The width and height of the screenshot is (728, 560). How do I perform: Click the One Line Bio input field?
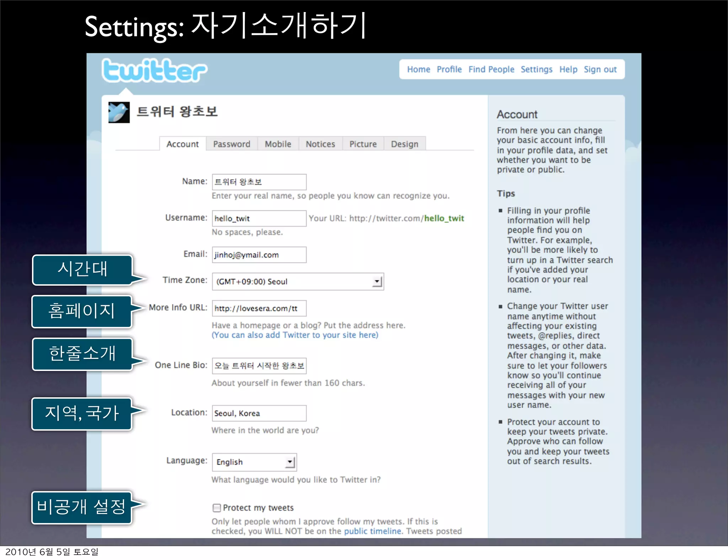tap(259, 366)
